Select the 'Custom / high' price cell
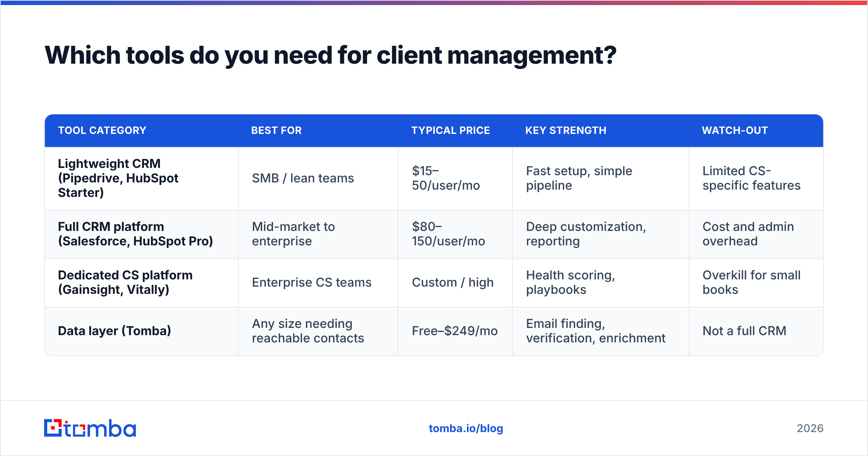This screenshot has width=868, height=456. pos(455,283)
